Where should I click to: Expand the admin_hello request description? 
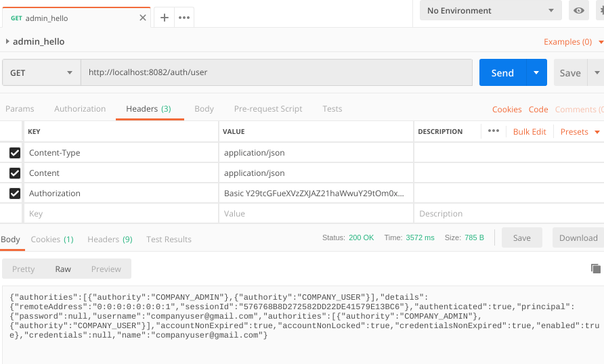7,41
